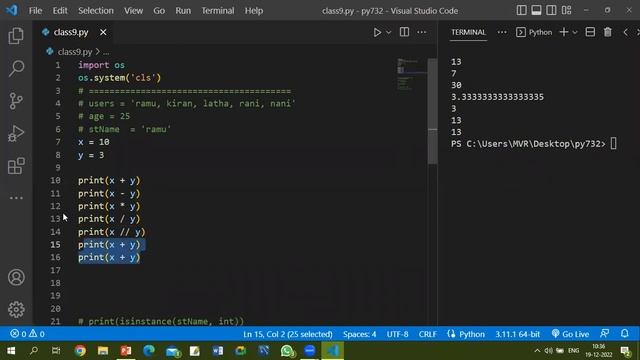The image size is (640, 360).
Task: Open the View menu
Action: [133, 11]
